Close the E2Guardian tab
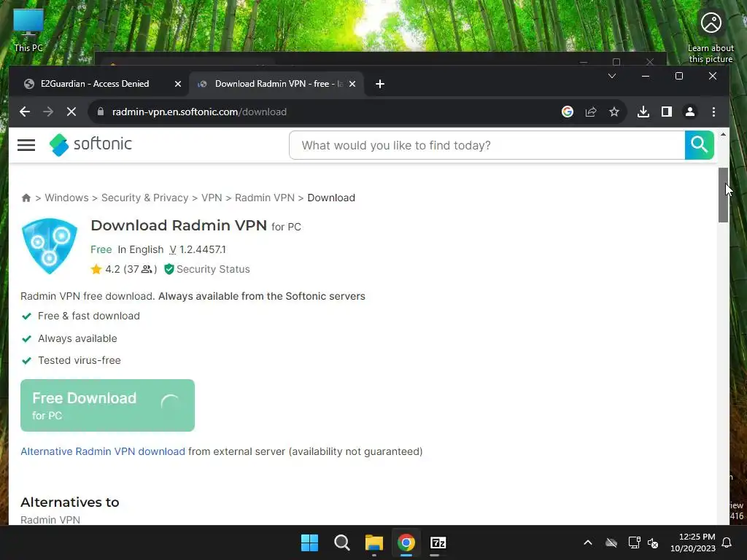The image size is (747, 560). click(x=178, y=84)
